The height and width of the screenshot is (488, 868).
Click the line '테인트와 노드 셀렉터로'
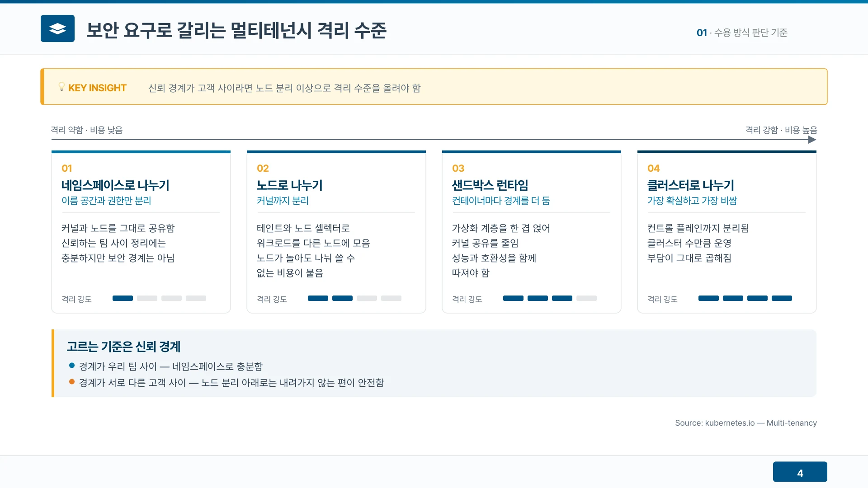(x=303, y=228)
